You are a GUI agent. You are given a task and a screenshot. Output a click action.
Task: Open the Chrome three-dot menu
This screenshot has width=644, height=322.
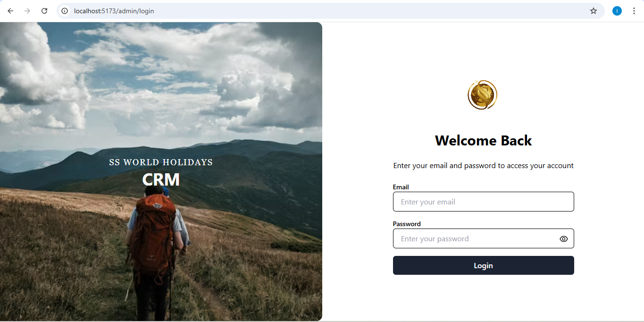(634, 11)
